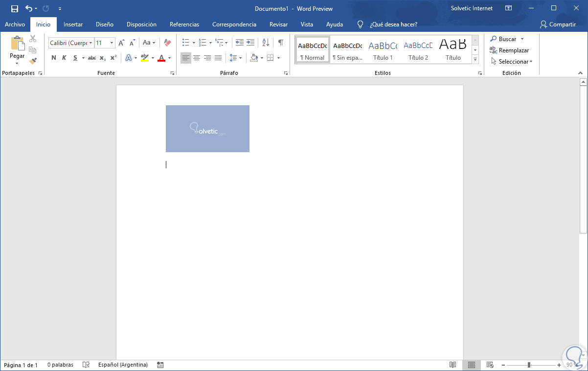The width and height of the screenshot is (588, 371).
Task: Open the Pegar dropdown arrow
Action: pyautogui.click(x=17, y=63)
